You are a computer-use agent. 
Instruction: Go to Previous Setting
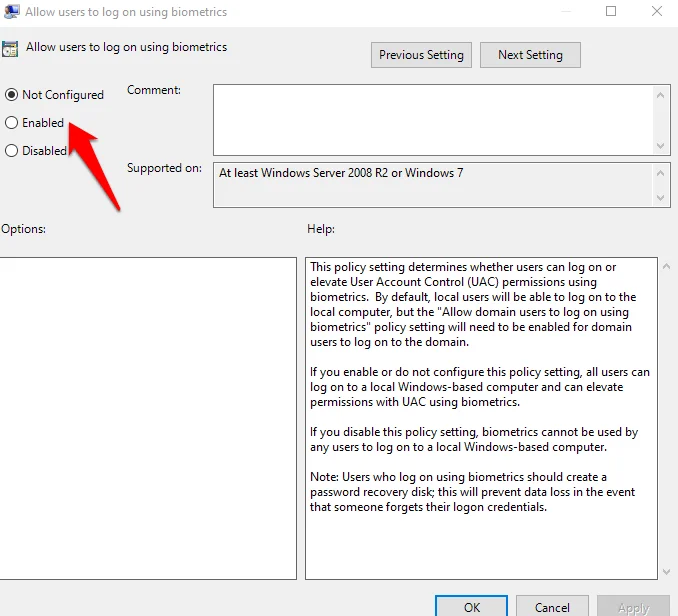[x=421, y=55]
